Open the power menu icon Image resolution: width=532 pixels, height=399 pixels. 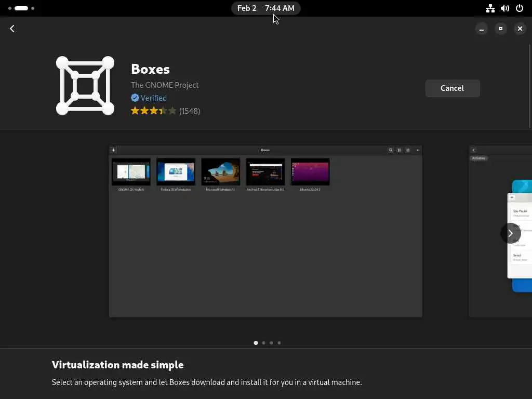520,8
